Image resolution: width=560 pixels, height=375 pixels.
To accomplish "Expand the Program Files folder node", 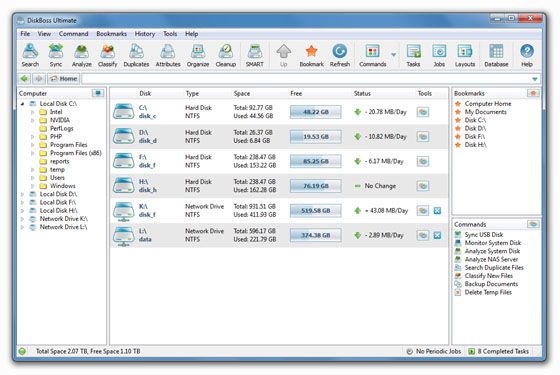I will 32,145.
